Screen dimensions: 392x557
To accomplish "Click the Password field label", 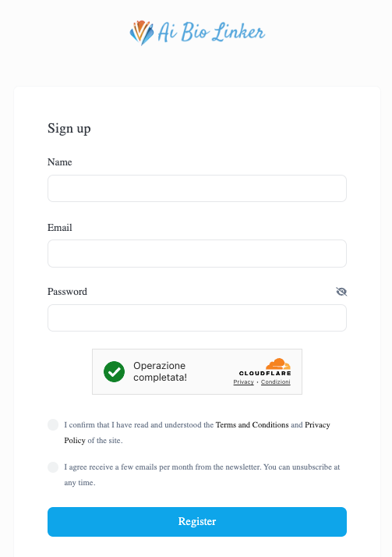I will click(67, 292).
